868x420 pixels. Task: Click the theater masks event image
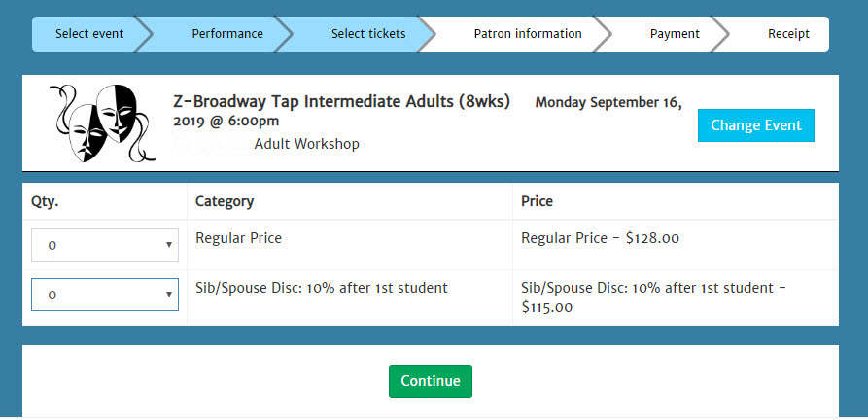click(x=102, y=123)
